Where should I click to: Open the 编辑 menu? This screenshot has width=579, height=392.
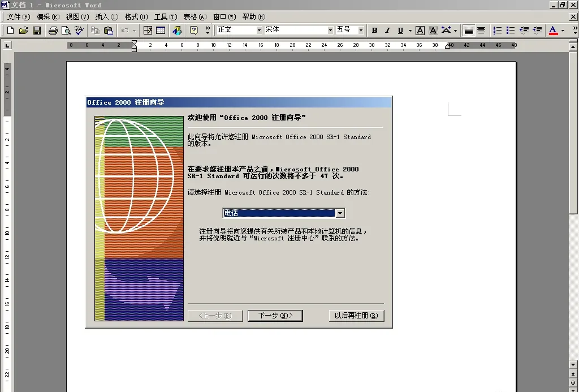(x=48, y=16)
